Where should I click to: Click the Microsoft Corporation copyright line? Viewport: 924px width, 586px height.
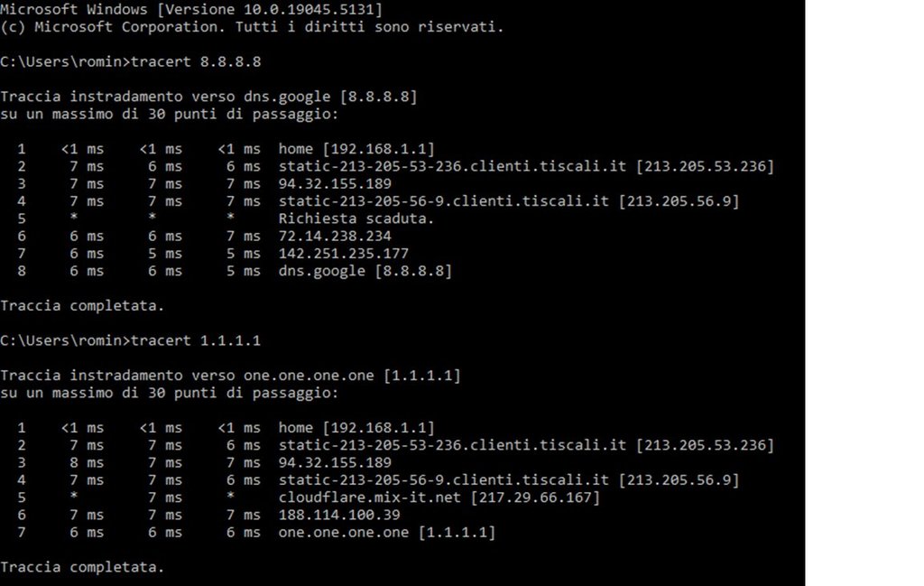click(252, 27)
